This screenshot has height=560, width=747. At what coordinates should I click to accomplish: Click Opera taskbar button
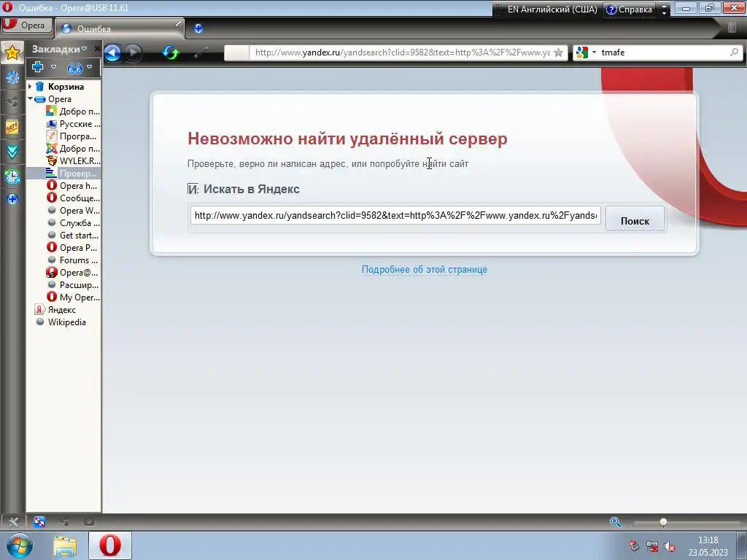[110, 545]
